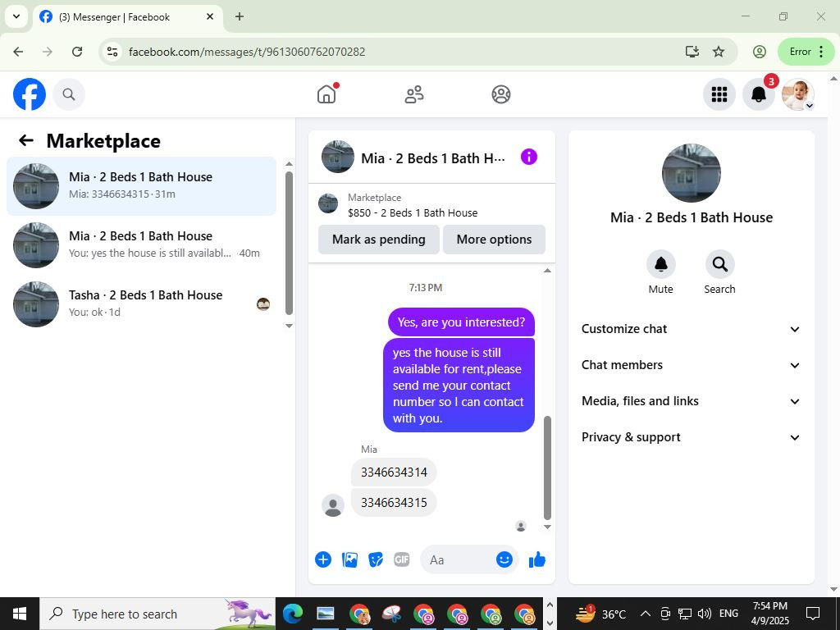Image resolution: width=840 pixels, height=630 pixels.
Task: Click the conversation list scrollbar
Action: pyautogui.click(x=289, y=243)
